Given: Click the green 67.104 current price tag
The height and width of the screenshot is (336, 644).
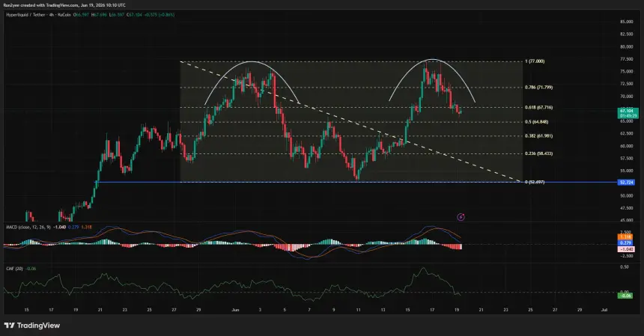Looking at the screenshot, I should (x=628, y=113).
